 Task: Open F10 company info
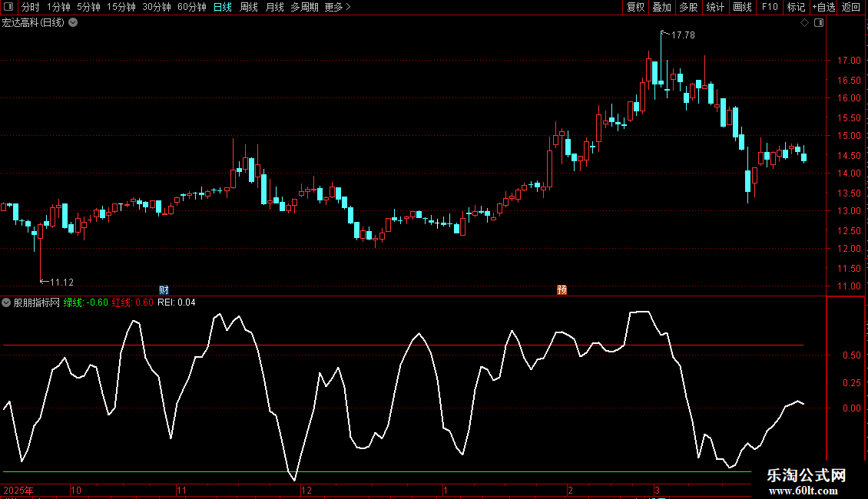[x=770, y=7]
